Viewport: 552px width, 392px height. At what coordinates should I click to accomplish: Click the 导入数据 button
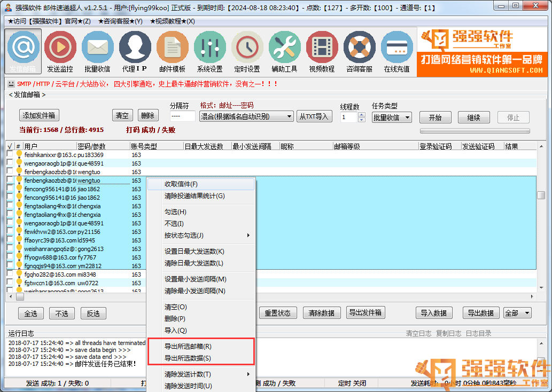point(434,313)
